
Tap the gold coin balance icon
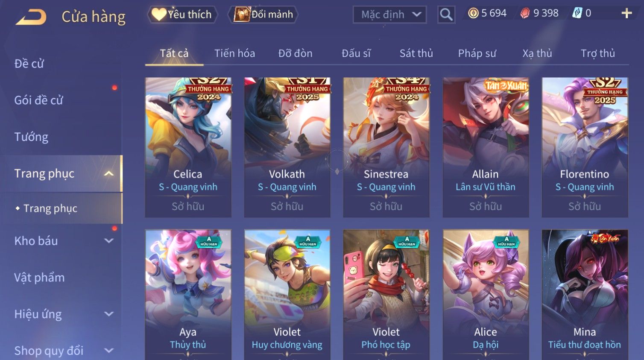pyautogui.click(x=473, y=13)
